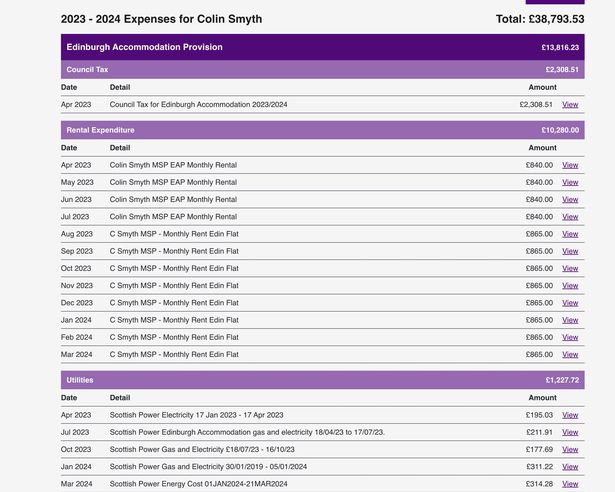Image resolution: width=615 pixels, height=492 pixels.
Task: Select the Total £38,793.53 text
Action: (540, 19)
